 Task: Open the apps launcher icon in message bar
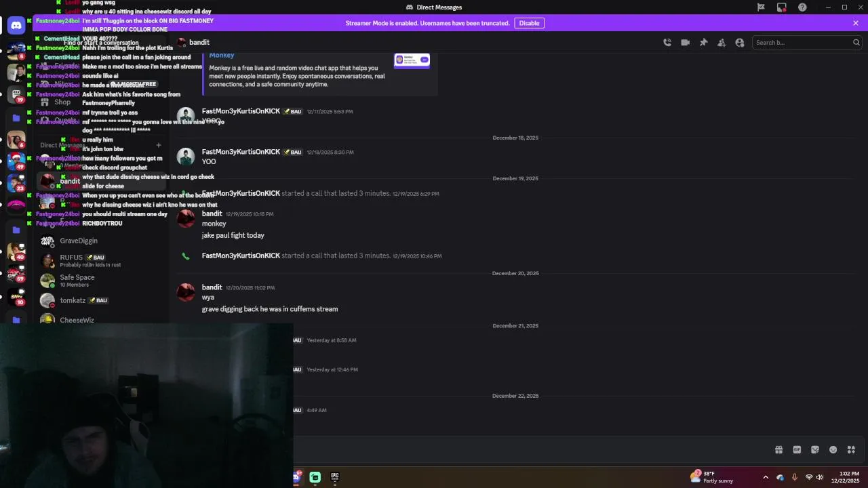point(851,449)
